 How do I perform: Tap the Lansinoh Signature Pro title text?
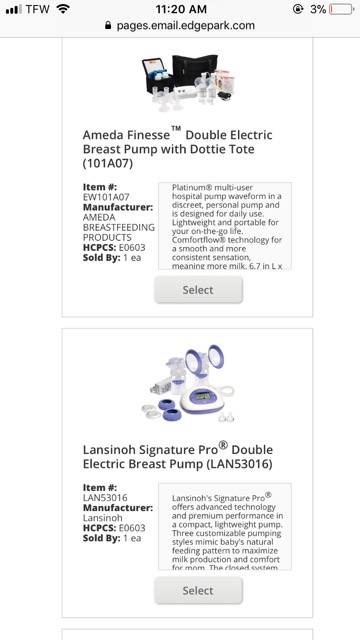click(x=178, y=456)
